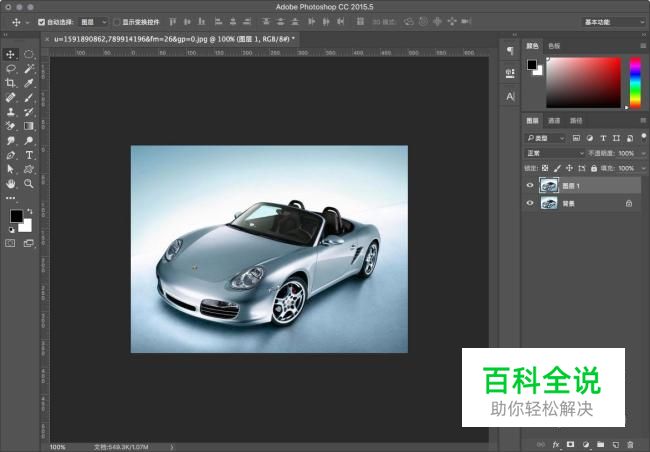Select the 图层 1 layer thumbnail
Image resolution: width=650 pixels, height=452 pixels.
coord(549,185)
